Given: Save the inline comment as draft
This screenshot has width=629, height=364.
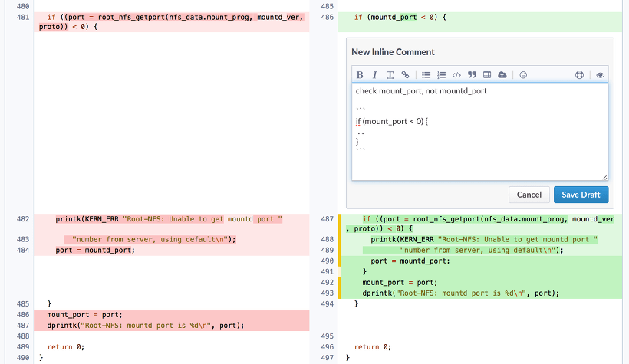Looking at the screenshot, I should 581,195.
